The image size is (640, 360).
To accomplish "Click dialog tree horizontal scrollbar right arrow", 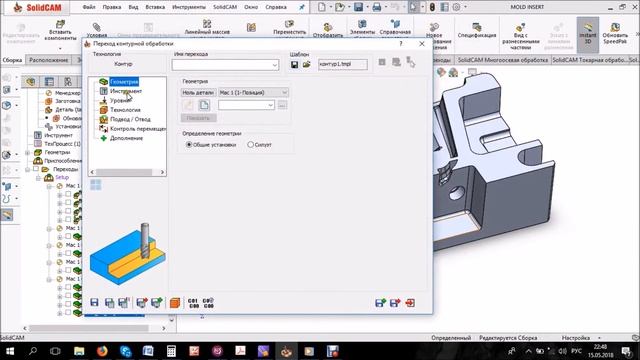I will pos(162,172).
